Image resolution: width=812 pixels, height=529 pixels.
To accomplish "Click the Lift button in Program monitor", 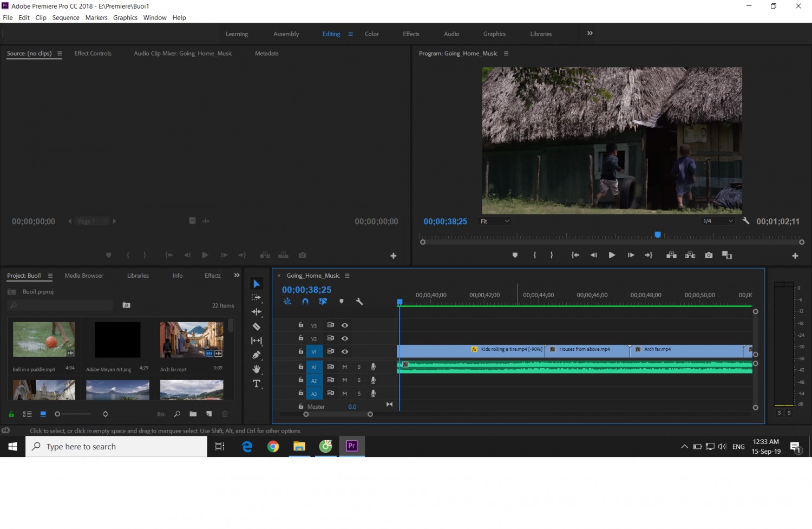I will 671,255.
